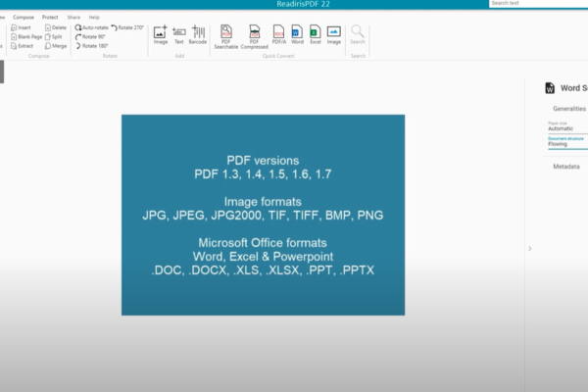Open the Compose tab
This screenshot has width=588, height=392.
[x=24, y=17]
